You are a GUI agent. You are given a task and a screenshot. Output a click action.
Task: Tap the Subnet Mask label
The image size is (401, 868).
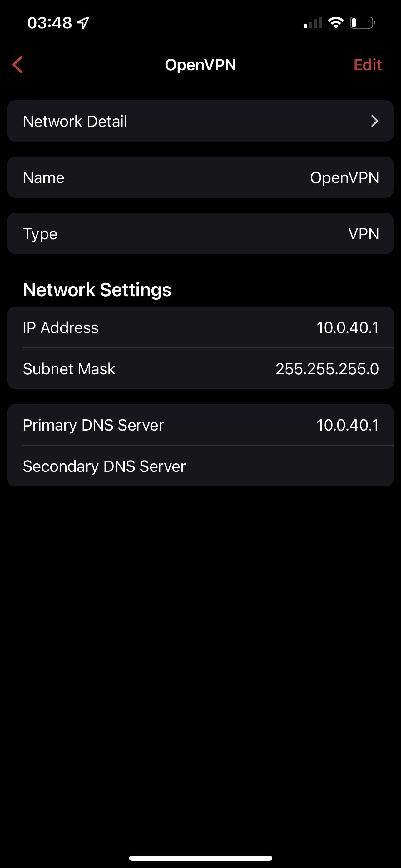[69, 369]
